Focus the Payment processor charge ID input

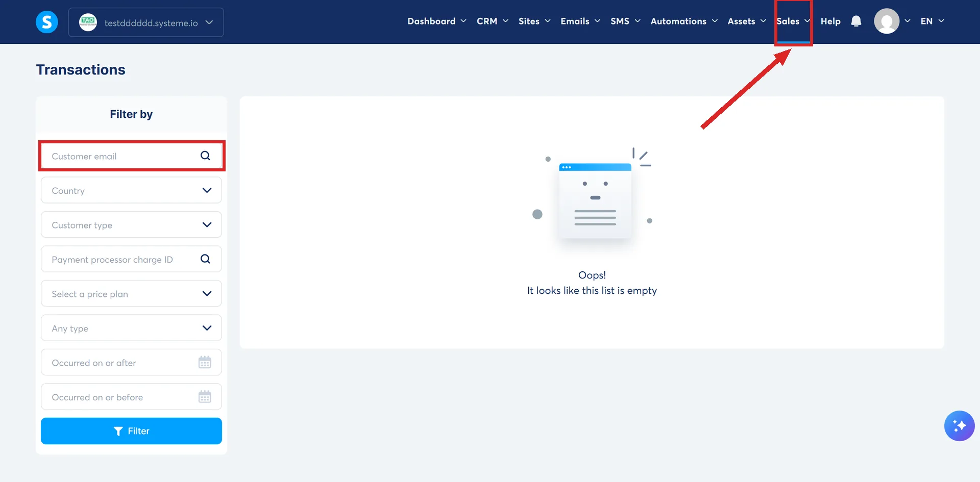(131, 259)
